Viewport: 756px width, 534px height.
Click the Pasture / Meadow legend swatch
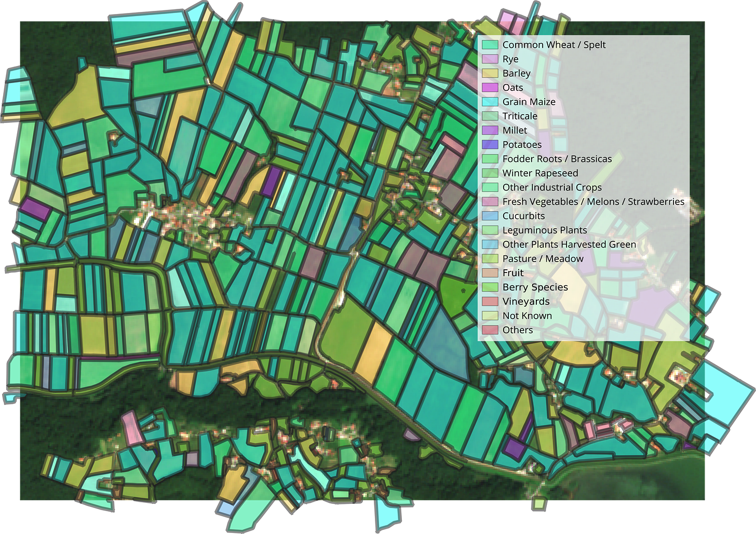[490, 258]
